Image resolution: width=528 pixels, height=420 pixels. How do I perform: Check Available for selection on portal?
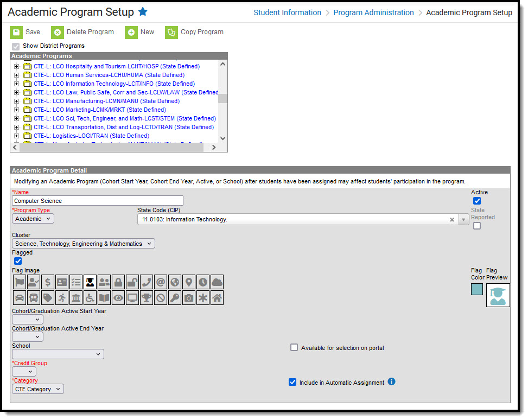tap(294, 347)
